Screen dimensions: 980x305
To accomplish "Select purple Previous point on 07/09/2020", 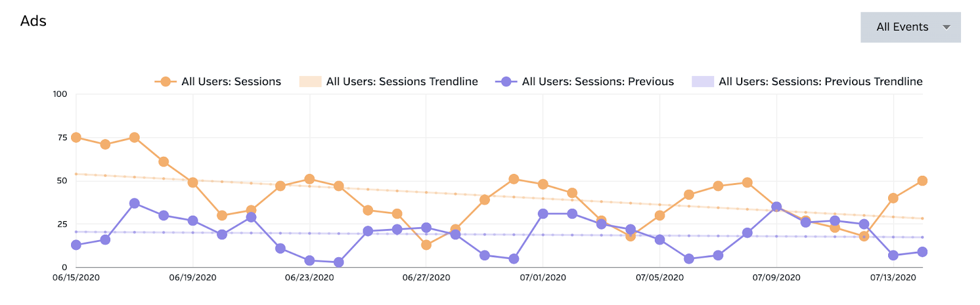I will pos(777,207).
